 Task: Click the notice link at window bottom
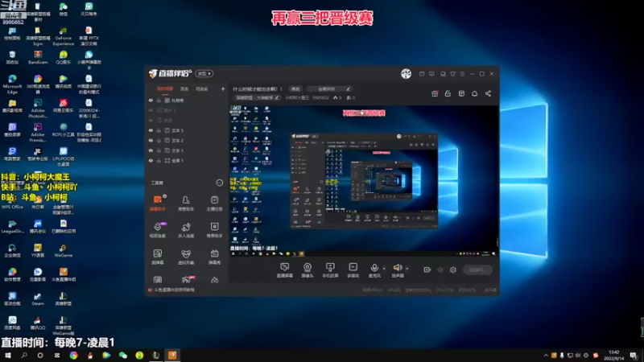[x=174, y=290]
